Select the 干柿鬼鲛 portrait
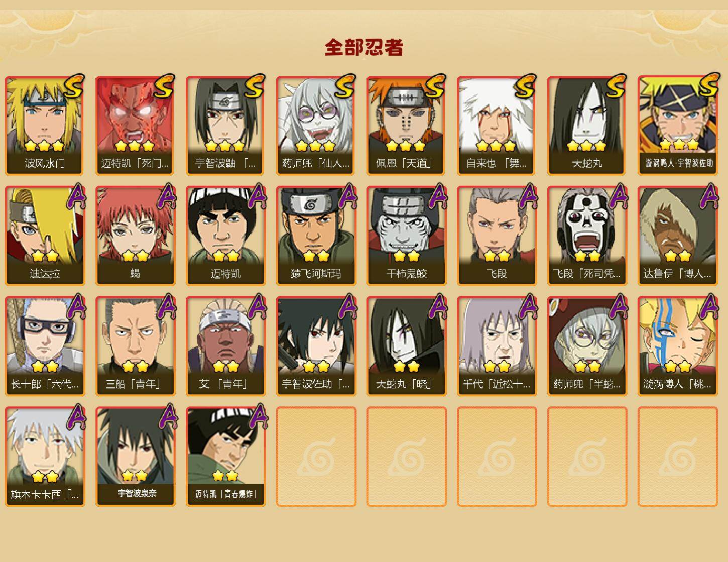728x562 pixels. point(407,236)
